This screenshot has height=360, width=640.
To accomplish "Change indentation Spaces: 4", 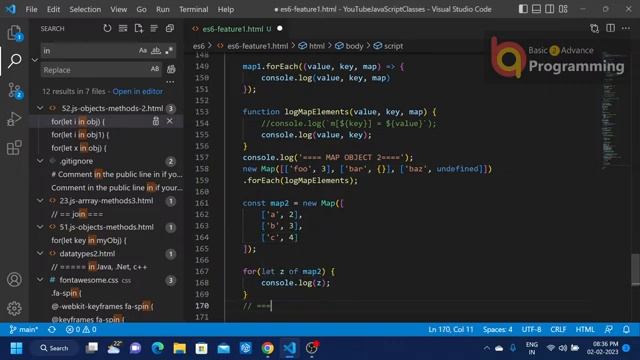I will (498, 329).
